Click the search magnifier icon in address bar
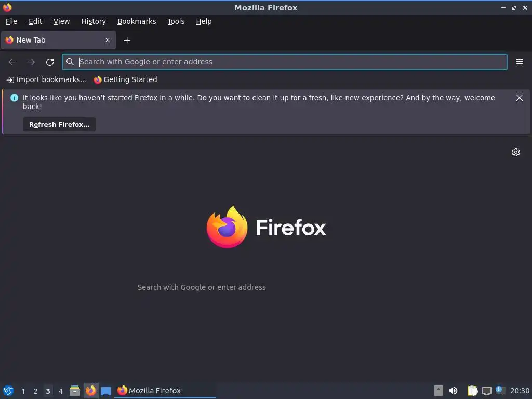532x399 pixels. click(x=70, y=62)
